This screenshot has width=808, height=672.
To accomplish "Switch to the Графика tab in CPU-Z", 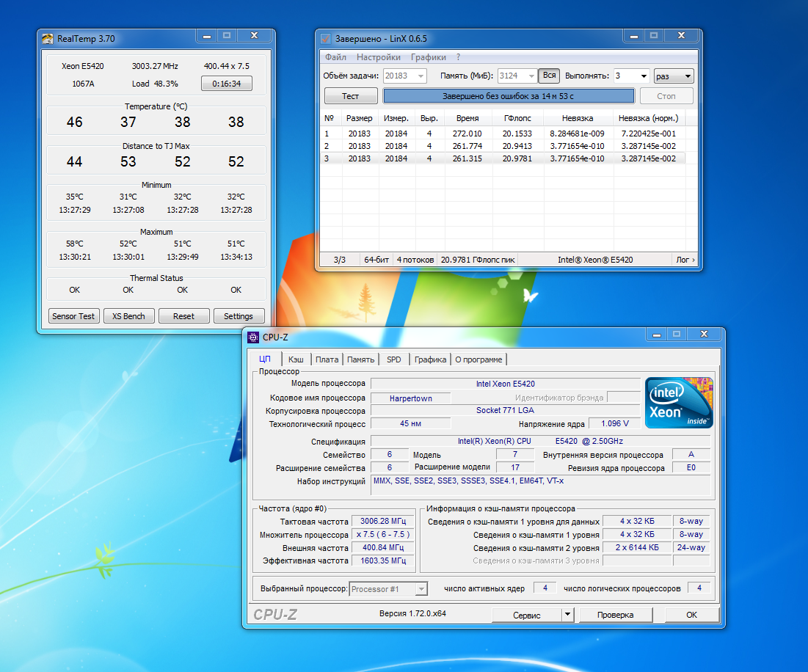I will click(430, 359).
